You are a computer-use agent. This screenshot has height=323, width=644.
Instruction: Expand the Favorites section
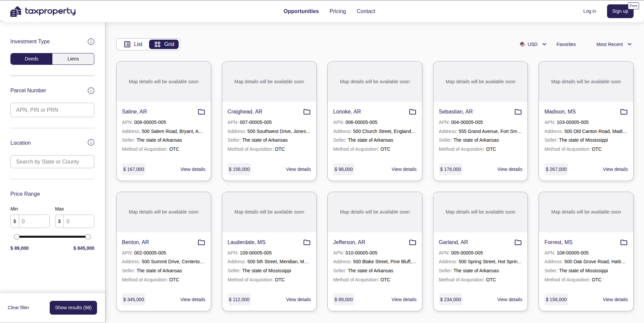tap(566, 44)
